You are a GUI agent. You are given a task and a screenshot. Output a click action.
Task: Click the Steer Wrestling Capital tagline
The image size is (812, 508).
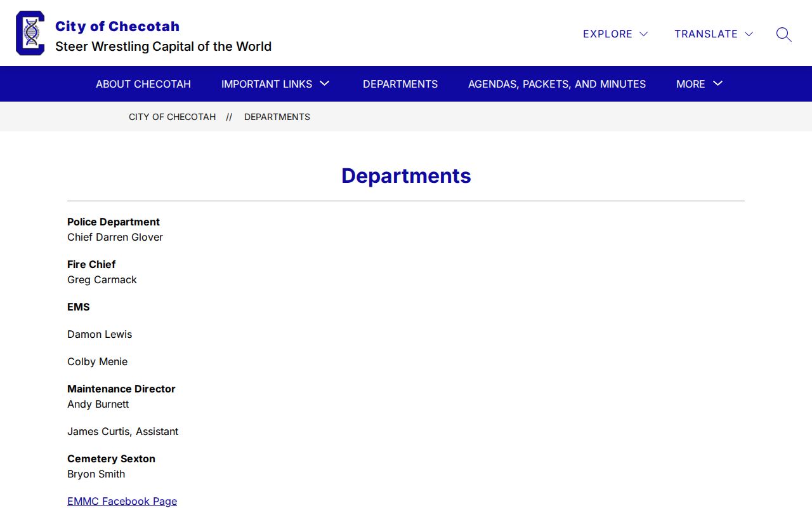(x=164, y=46)
